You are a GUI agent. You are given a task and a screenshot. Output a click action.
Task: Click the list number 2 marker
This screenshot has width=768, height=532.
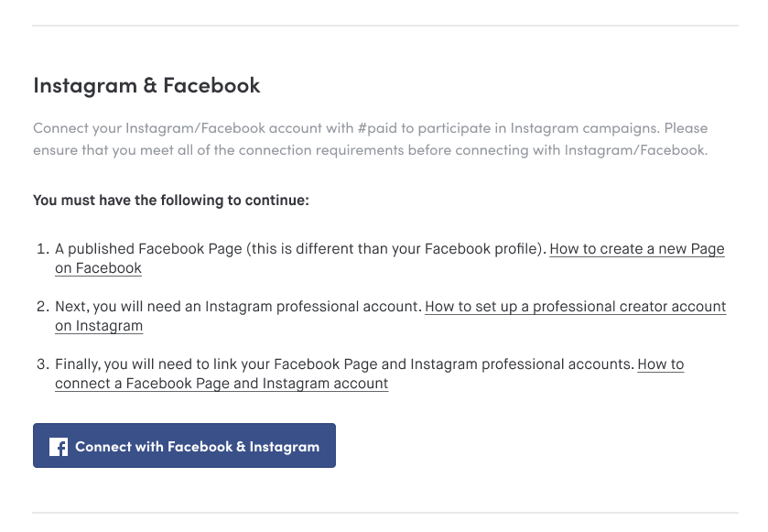pos(43,307)
